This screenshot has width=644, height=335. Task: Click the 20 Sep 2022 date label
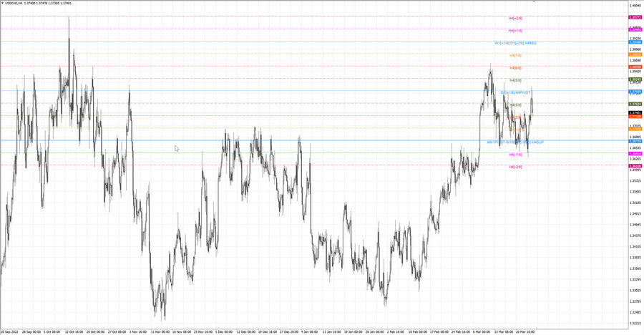click(9, 331)
